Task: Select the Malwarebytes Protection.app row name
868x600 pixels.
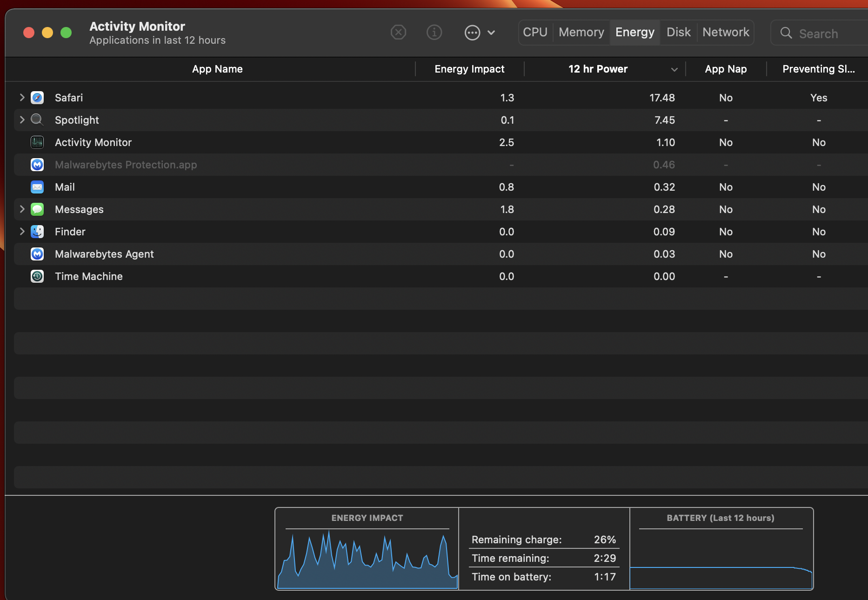Action: tap(126, 165)
